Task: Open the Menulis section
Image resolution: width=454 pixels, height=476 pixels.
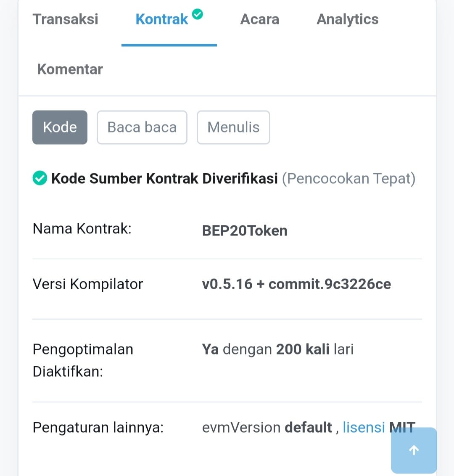Action: coord(233,127)
